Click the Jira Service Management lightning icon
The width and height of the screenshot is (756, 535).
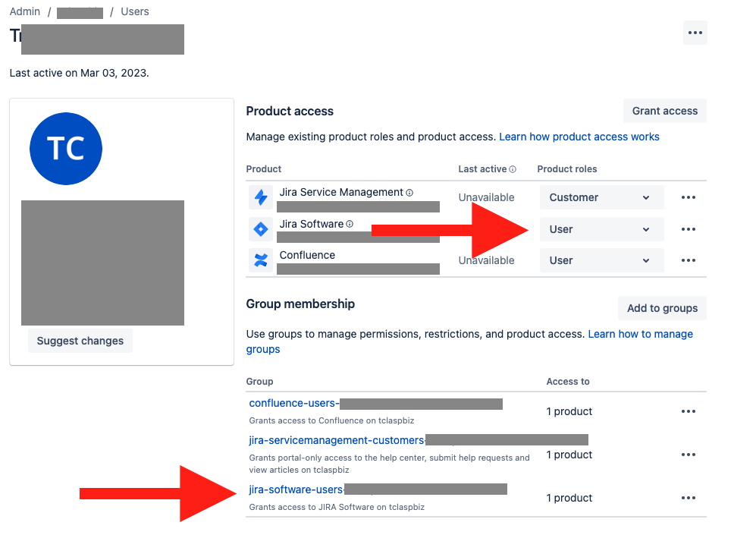point(261,197)
